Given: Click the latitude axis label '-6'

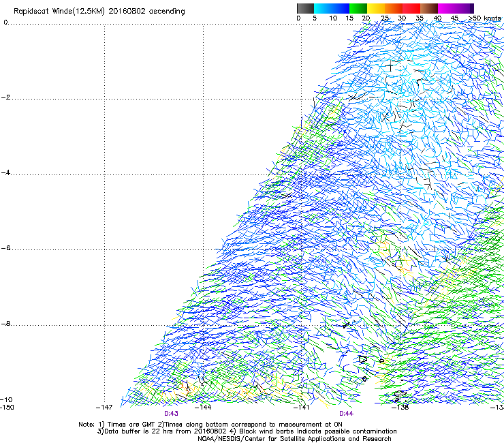Looking at the screenshot, I should click(5, 247).
